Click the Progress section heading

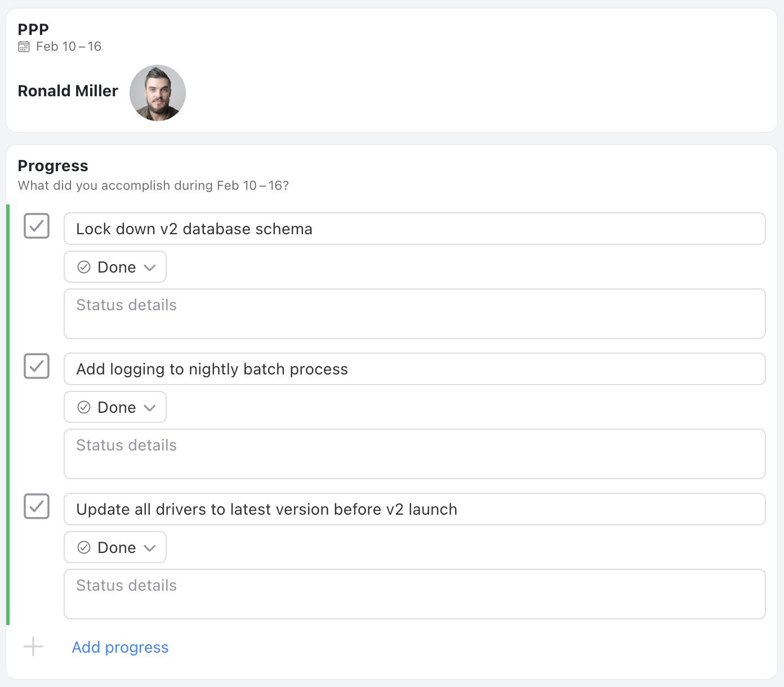coord(53,166)
